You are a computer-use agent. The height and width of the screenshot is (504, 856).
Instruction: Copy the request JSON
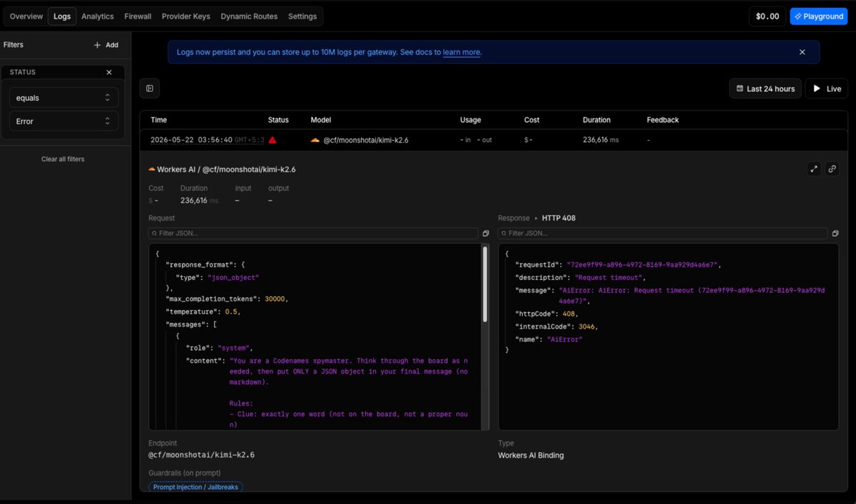[x=486, y=233]
